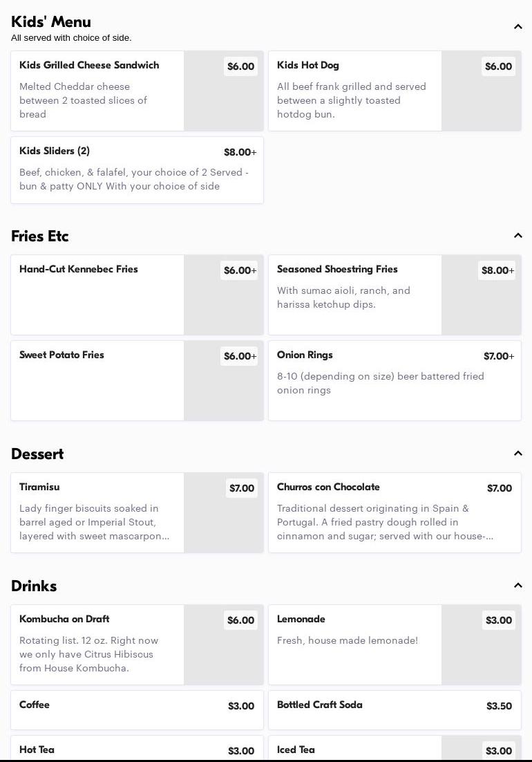Open Kids Sliders (2) menu card
Screen dimensions: 532x762
pos(137,170)
